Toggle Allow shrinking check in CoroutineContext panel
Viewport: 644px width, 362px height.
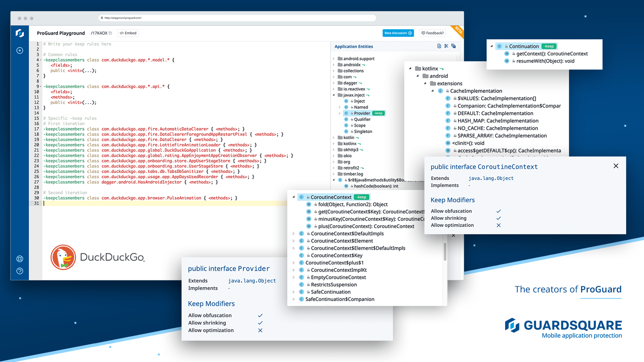coord(499,218)
